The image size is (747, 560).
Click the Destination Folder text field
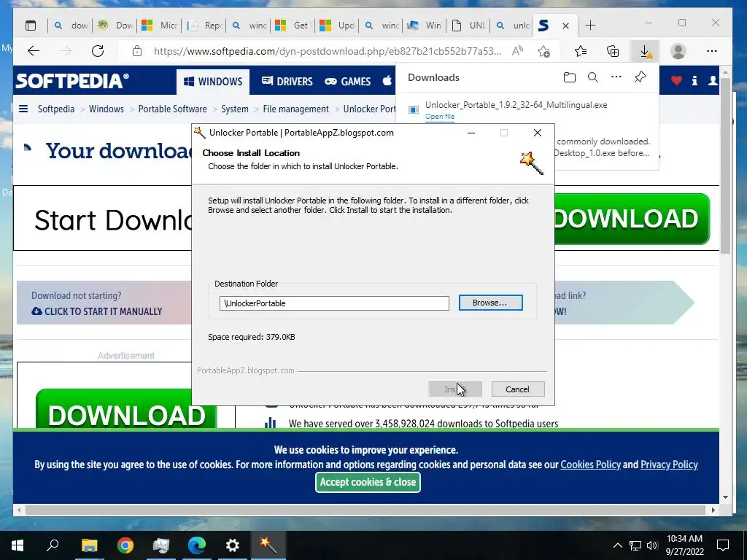point(334,303)
